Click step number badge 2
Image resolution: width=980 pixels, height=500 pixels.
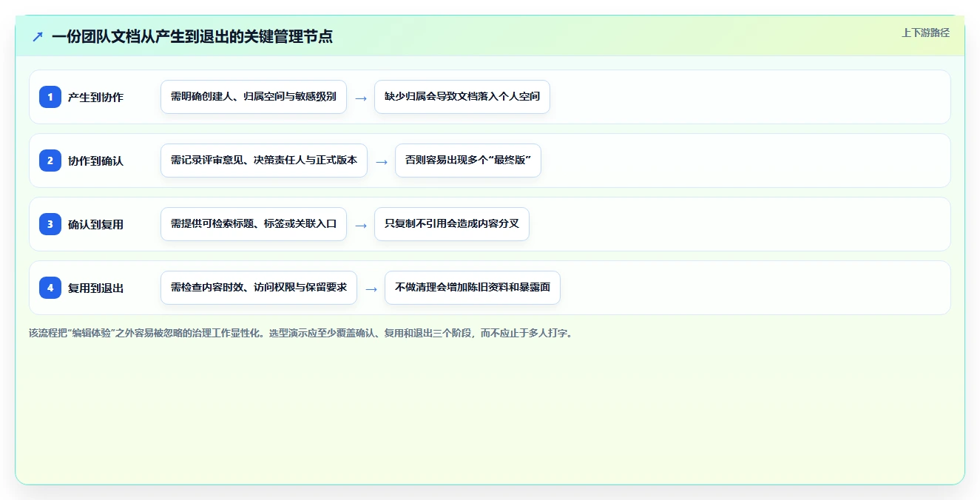pos(50,161)
